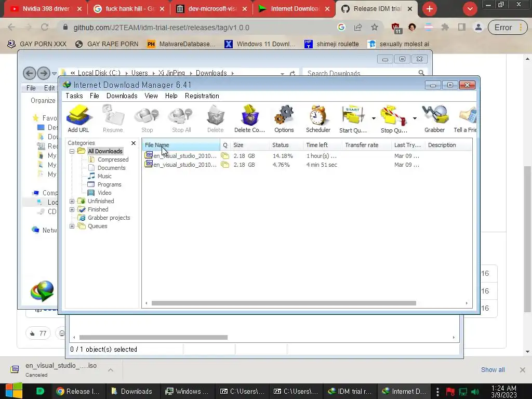Open the Tasks menu
The image size is (532, 399).
point(74,96)
